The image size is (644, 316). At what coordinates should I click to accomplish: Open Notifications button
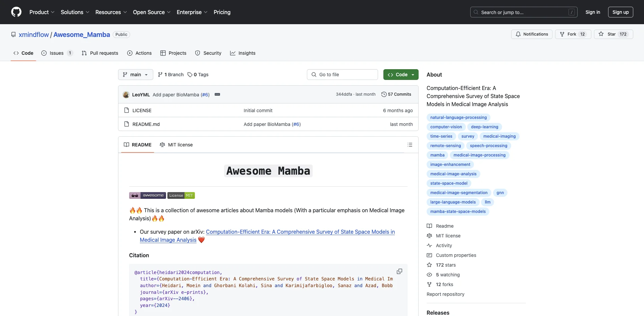pos(532,34)
